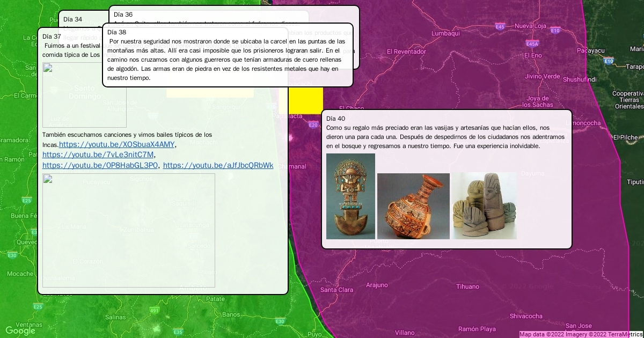Open the youtu.be/aJfJbcQRbWk link

click(x=218, y=165)
